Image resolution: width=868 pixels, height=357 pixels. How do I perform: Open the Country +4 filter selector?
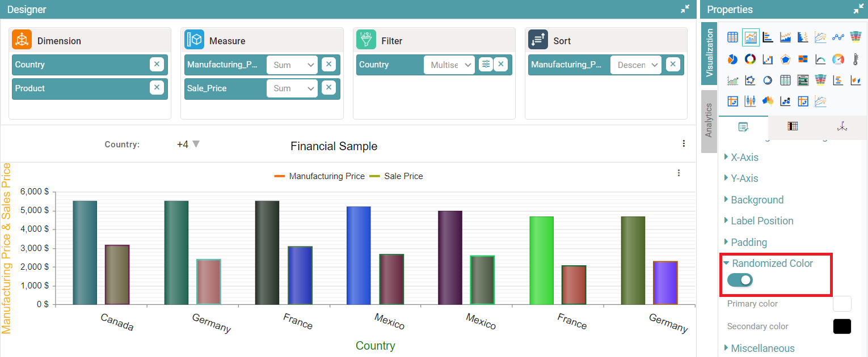(x=188, y=144)
